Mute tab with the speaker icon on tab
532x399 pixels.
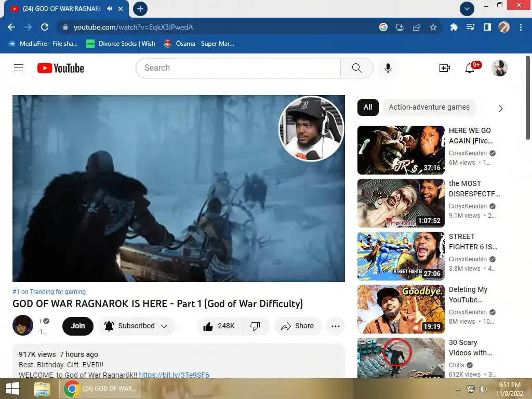(x=109, y=9)
